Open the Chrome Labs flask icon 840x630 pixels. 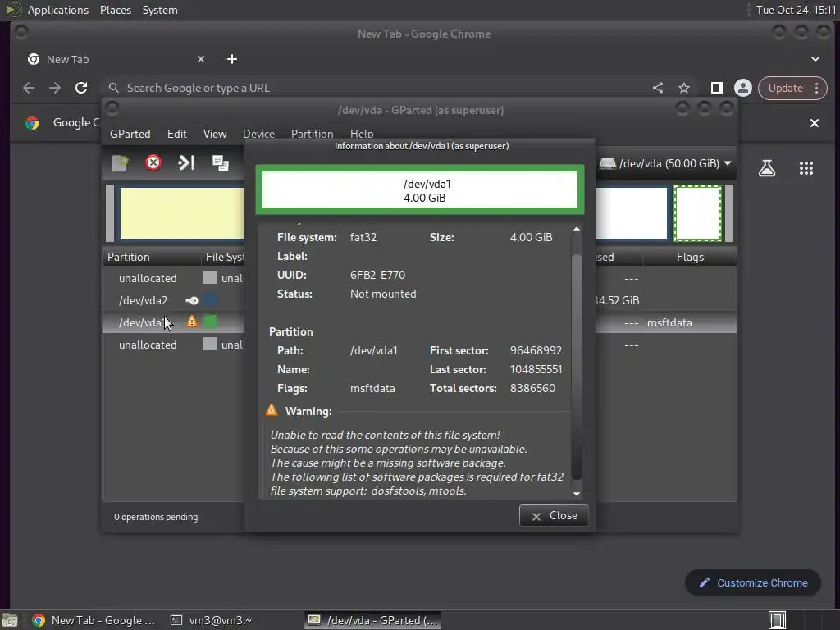point(767,168)
